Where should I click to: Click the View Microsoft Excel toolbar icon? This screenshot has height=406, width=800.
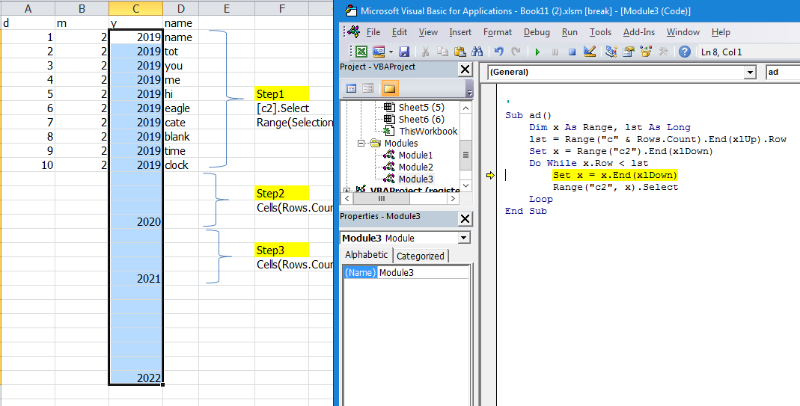tap(361, 50)
